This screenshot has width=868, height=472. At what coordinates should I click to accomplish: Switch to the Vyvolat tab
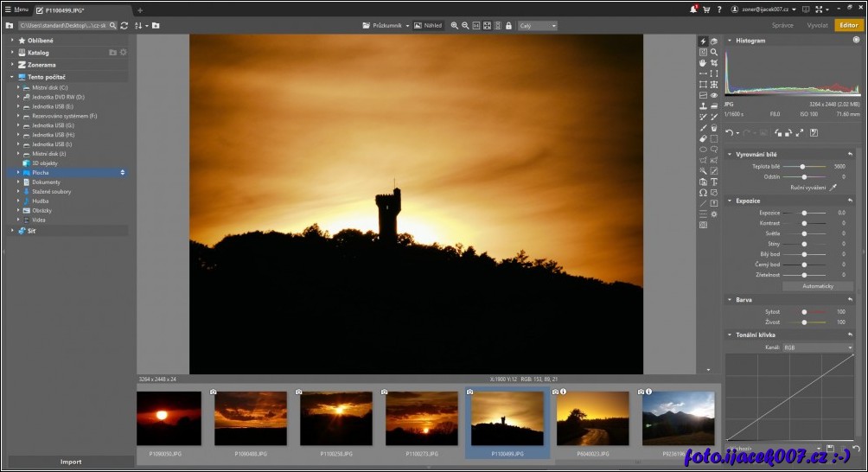[x=816, y=25]
